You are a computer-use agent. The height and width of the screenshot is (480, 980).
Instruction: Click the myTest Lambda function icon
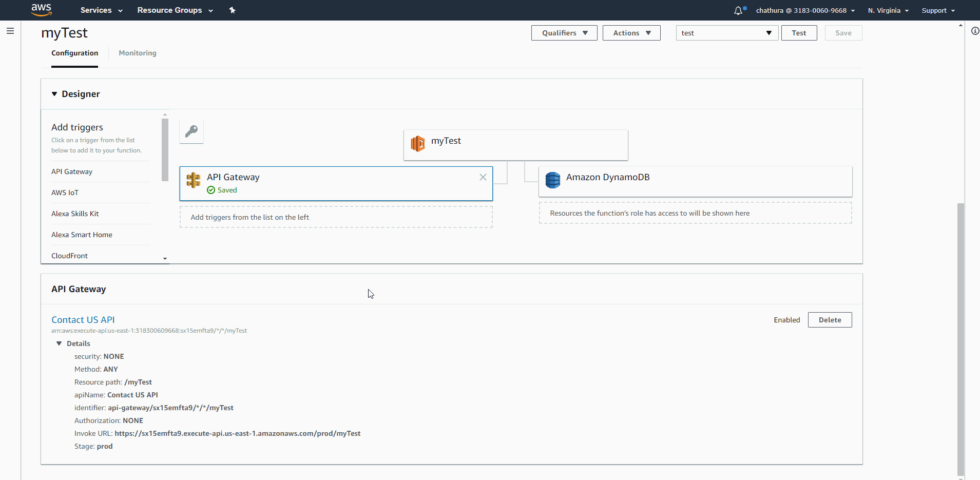[418, 144]
